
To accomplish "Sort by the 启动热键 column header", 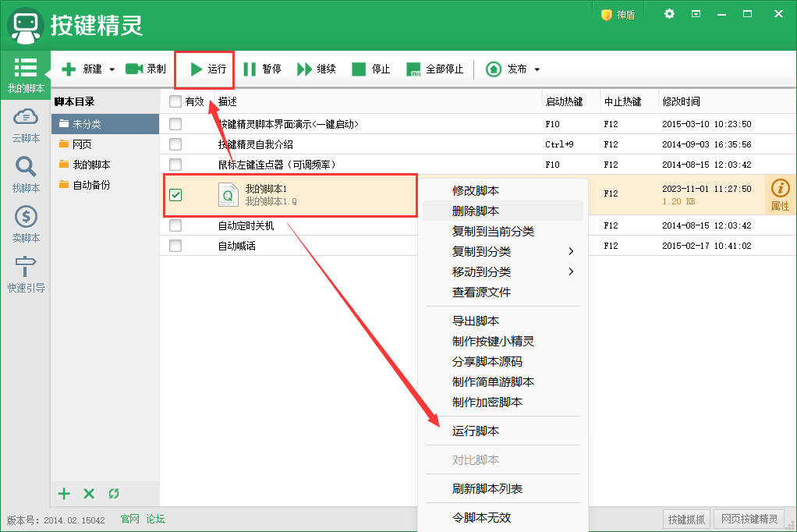I will pos(564,101).
